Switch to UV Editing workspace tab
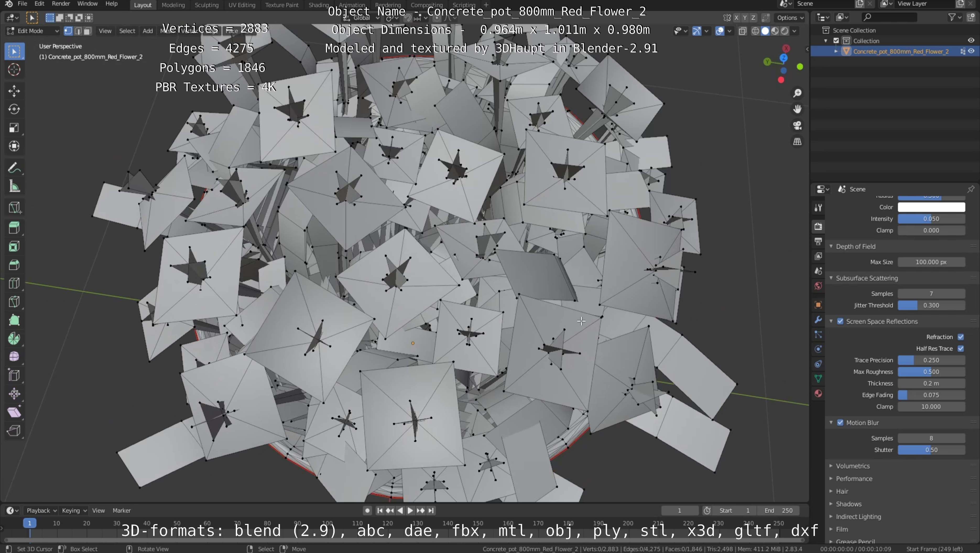The height and width of the screenshot is (553, 980). click(x=242, y=5)
